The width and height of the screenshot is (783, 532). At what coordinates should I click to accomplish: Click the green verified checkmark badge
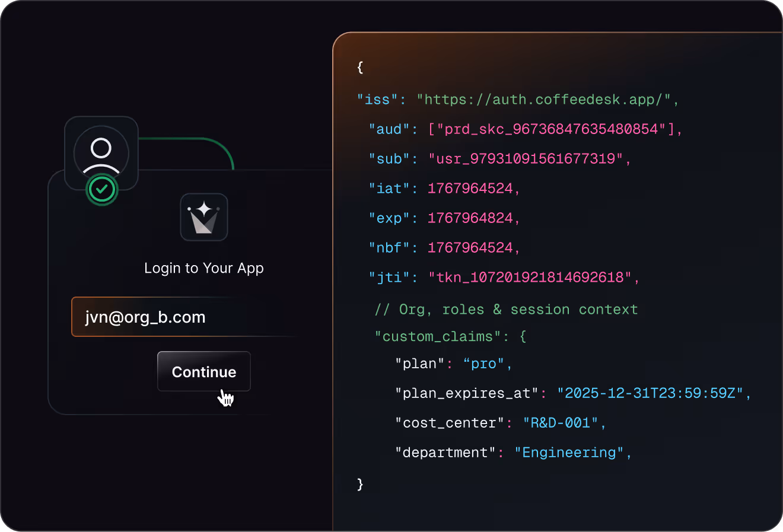102,189
